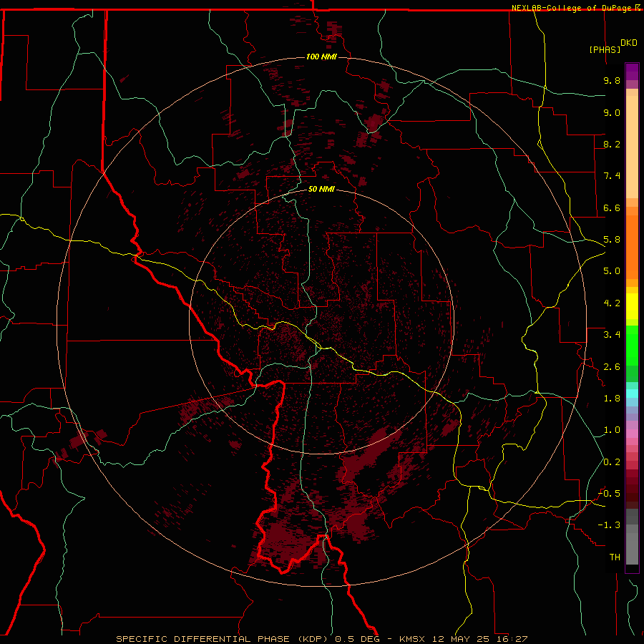The height and width of the screenshot is (644, 644).
Task: Click the pink color bar segment
Action: click(x=632, y=434)
